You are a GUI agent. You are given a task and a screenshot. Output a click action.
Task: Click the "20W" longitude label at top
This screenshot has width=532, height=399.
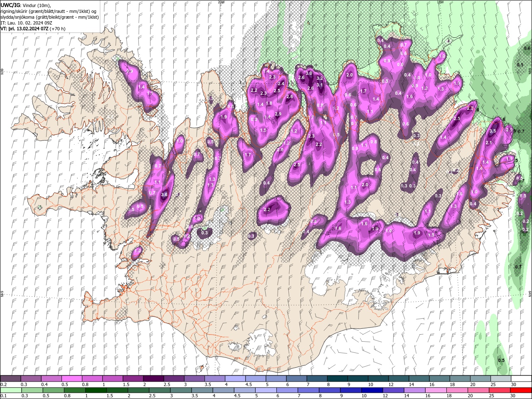pos(221,2)
